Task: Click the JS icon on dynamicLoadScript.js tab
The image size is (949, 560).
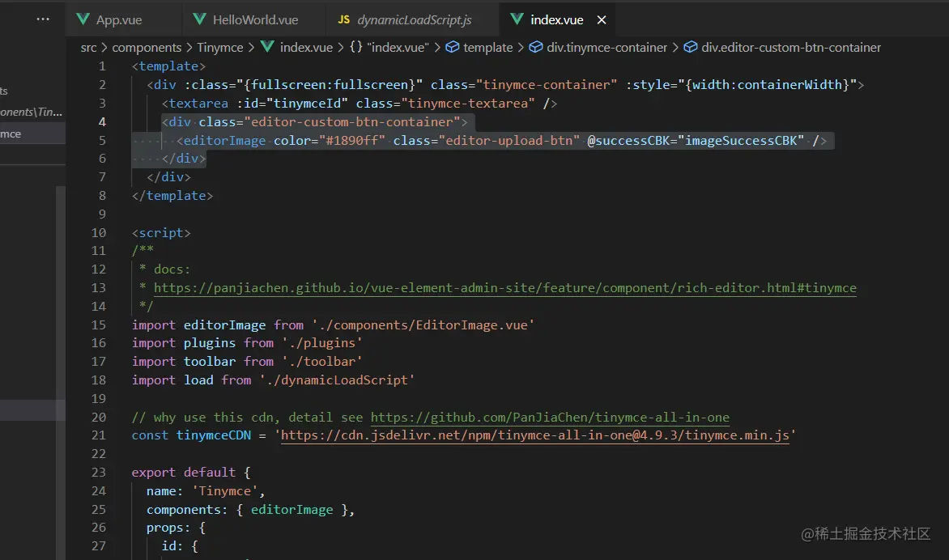Action: point(344,19)
